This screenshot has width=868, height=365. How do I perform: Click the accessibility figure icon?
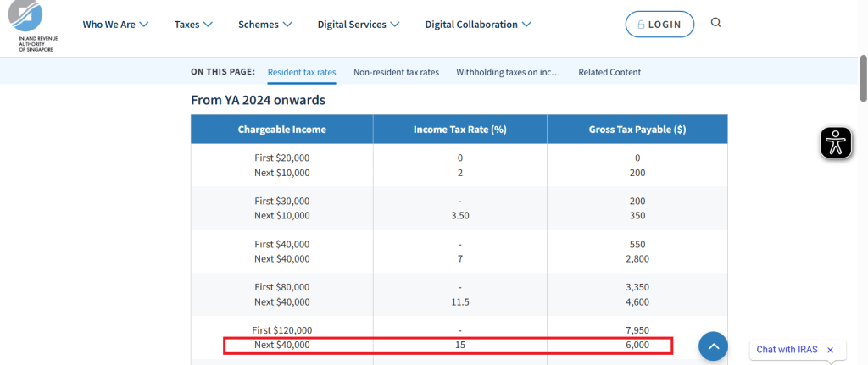pos(836,142)
